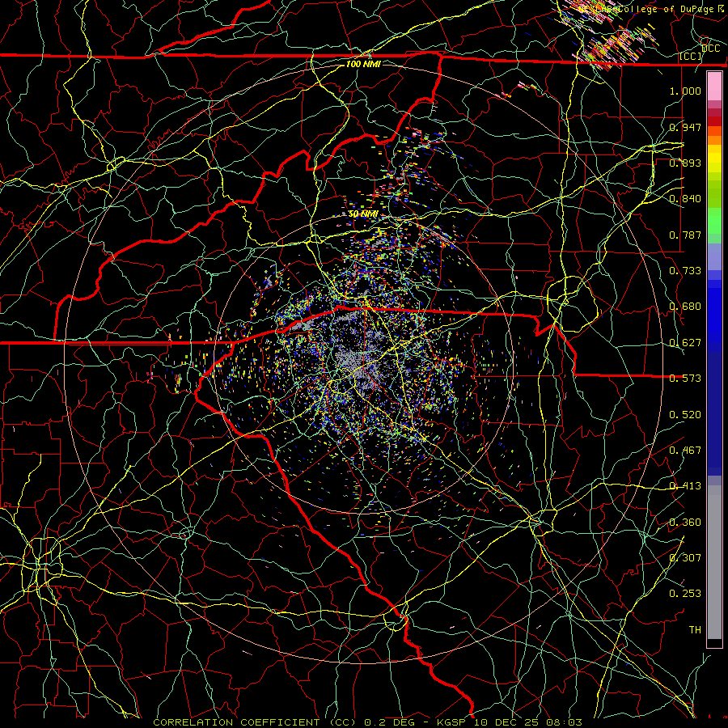
Task: Click the 0.733 scale label
Action: click(685, 271)
